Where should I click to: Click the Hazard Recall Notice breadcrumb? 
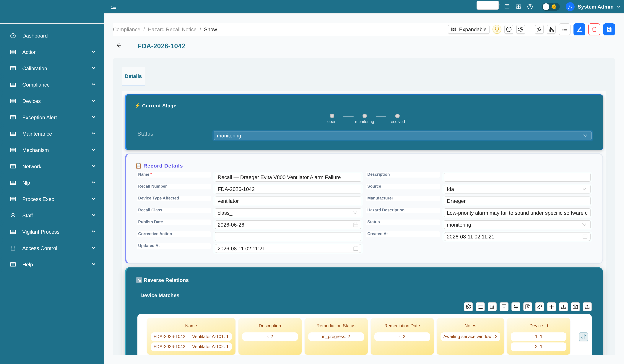click(x=172, y=30)
